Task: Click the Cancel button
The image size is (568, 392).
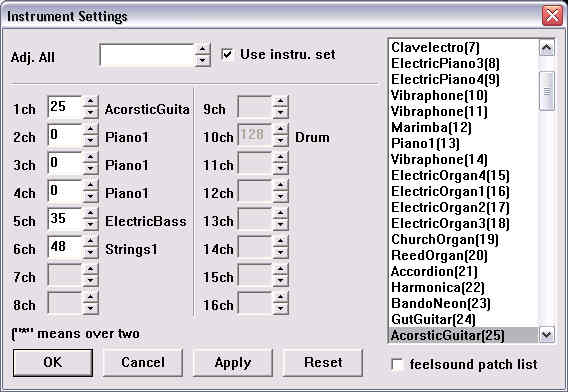Action: click(143, 362)
